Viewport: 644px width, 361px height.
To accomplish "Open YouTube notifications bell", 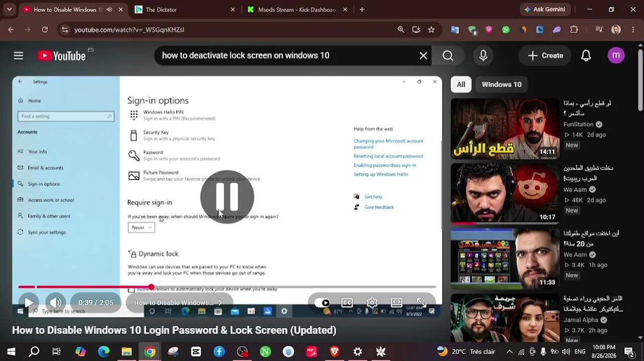I will click(586, 56).
